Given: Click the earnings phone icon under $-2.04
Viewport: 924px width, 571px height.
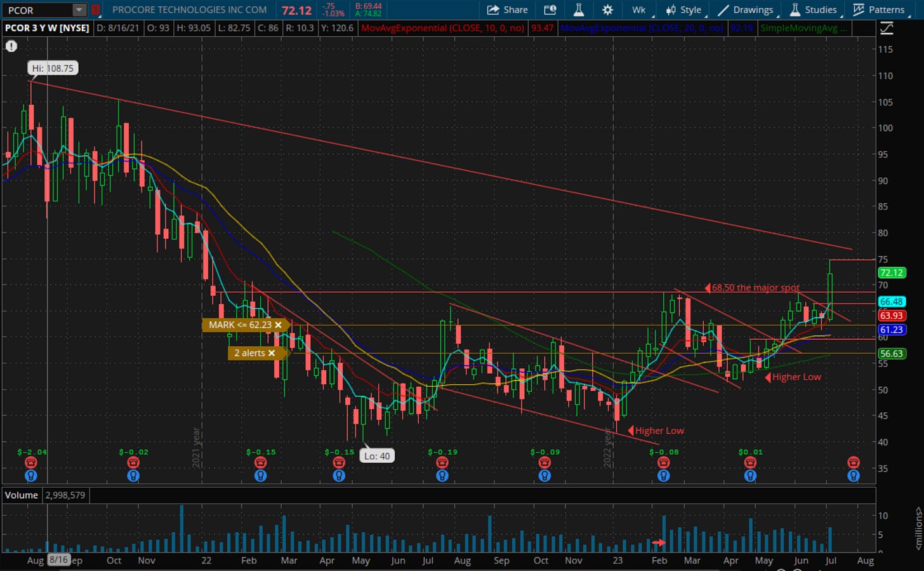Looking at the screenshot, I should coord(30,463).
